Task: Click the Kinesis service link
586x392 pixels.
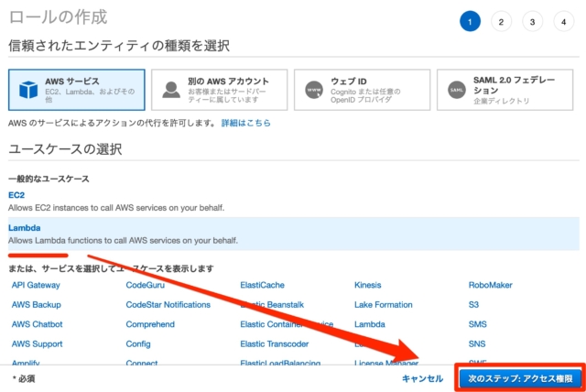Action: coord(368,285)
